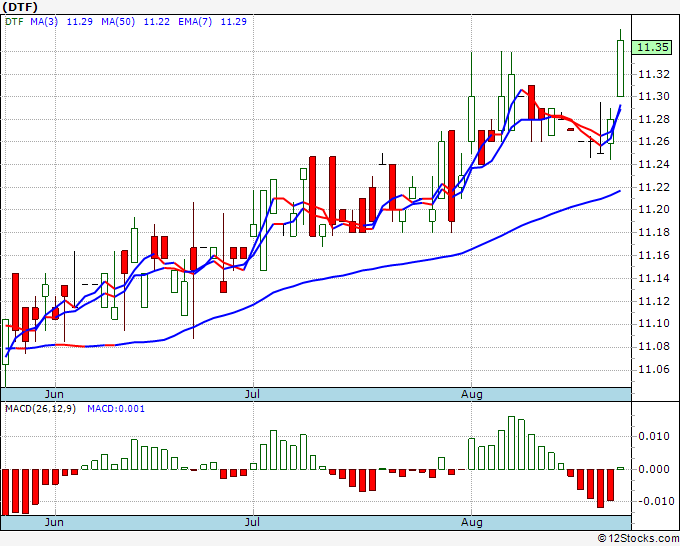The width and height of the screenshot is (680, 546).
Task: Click the 11.22 price axis label
Action: (654, 187)
